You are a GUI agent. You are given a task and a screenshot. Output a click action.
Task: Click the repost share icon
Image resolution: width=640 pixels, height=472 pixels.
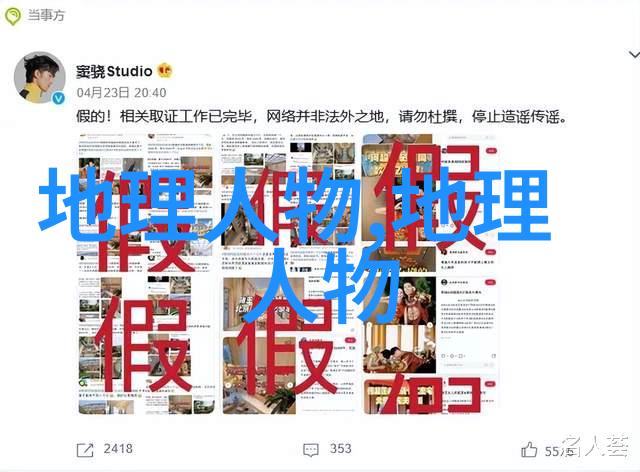point(85,450)
